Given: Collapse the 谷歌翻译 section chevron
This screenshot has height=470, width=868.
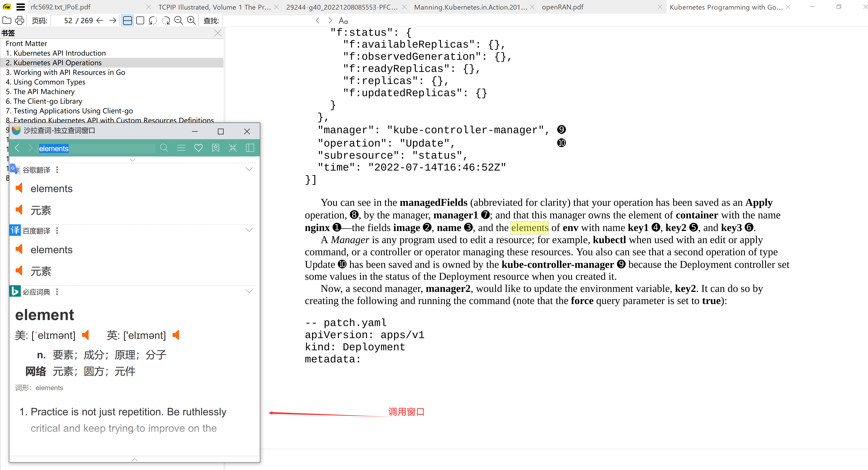Looking at the screenshot, I should click(249, 169).
